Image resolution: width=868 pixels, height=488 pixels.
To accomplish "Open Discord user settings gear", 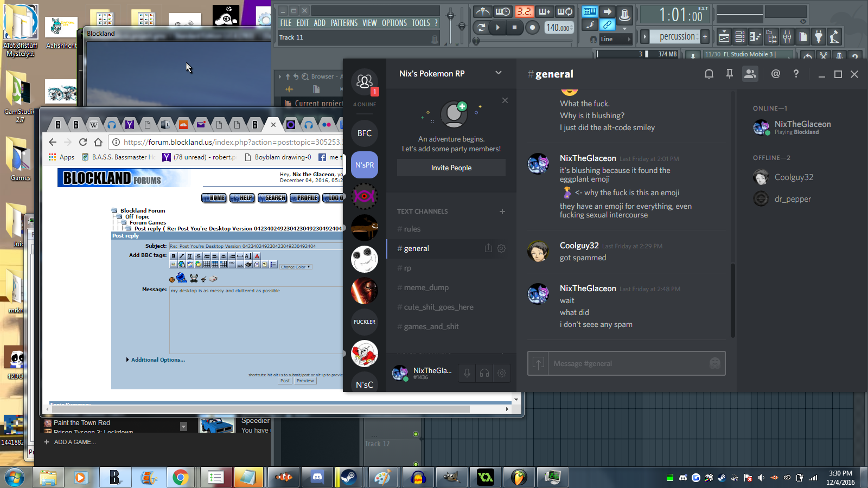I will point(502,373).
